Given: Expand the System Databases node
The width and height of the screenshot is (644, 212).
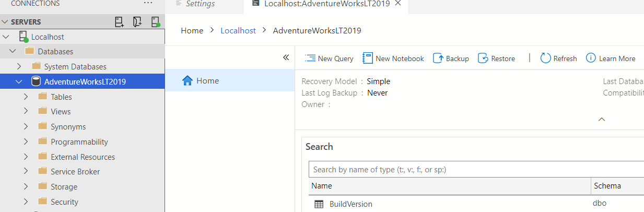Looking at the screenshot, I should [19, 66].
